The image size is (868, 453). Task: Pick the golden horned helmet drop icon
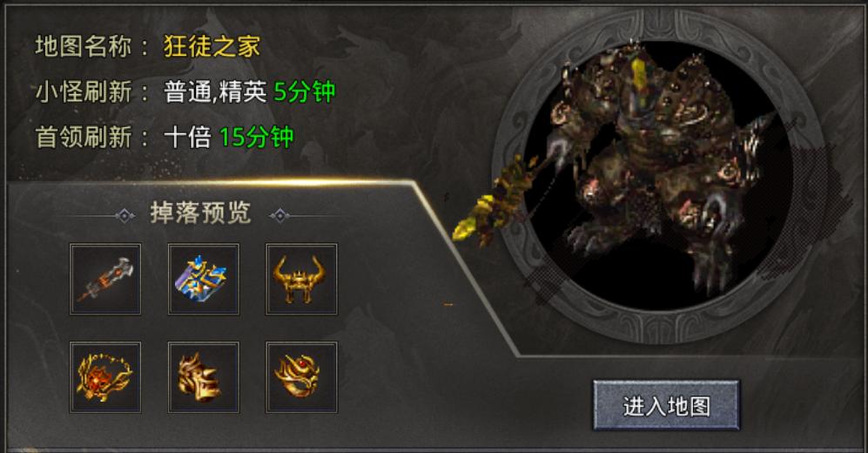coord(301,279)
